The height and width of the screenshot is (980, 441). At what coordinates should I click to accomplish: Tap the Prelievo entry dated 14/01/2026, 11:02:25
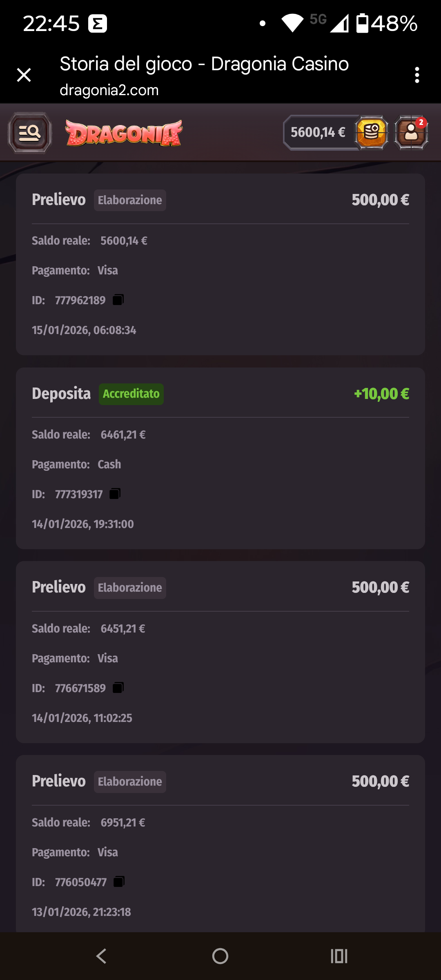220,652
